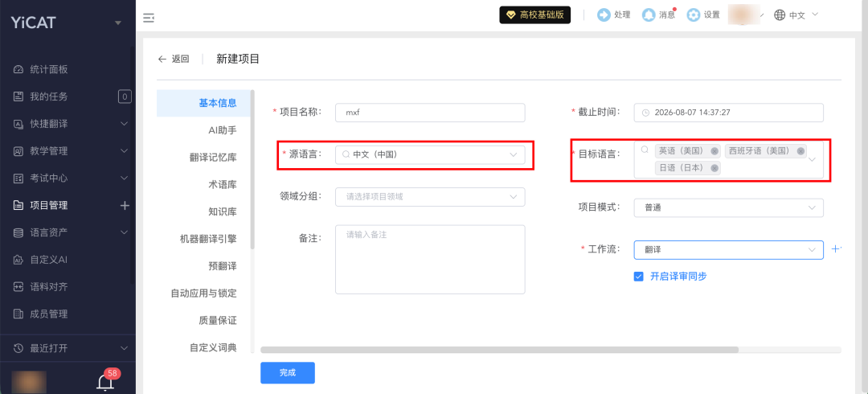Screen dimensions: 868x394
Task: Expand the 快捷翻译 chevron
Action: coord(125,124)
